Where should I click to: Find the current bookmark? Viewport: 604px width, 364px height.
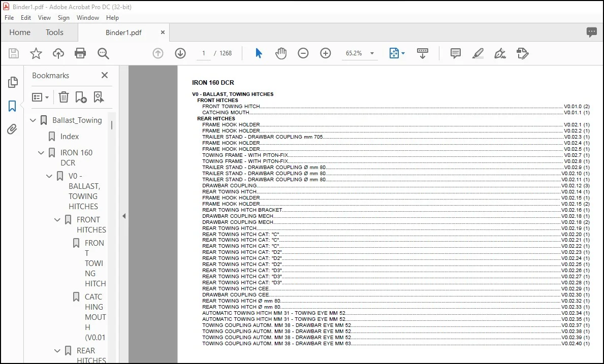coord(99,97)
